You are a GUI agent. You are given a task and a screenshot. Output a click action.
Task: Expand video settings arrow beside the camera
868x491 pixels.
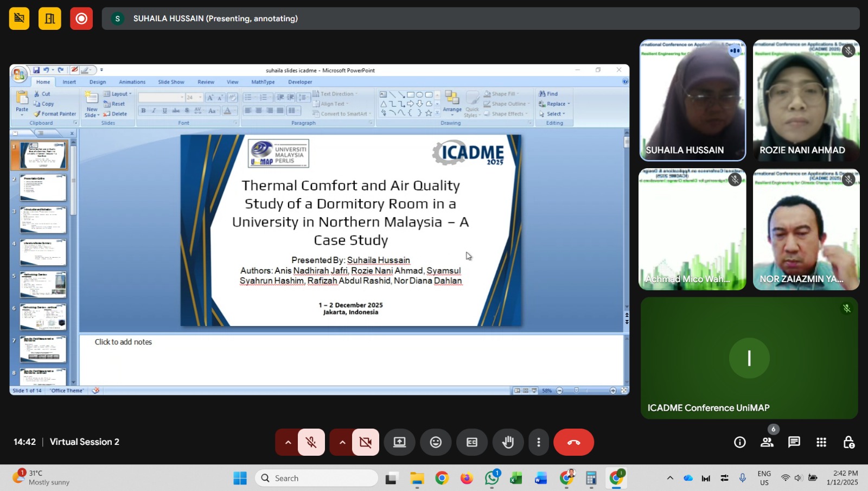(x=342, y=442)
